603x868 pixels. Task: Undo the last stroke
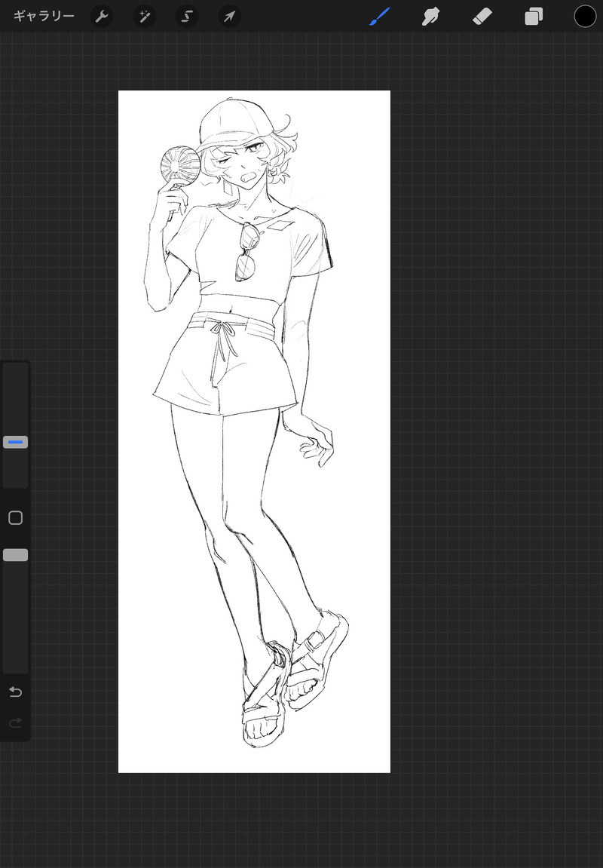[x=16, y=692]
